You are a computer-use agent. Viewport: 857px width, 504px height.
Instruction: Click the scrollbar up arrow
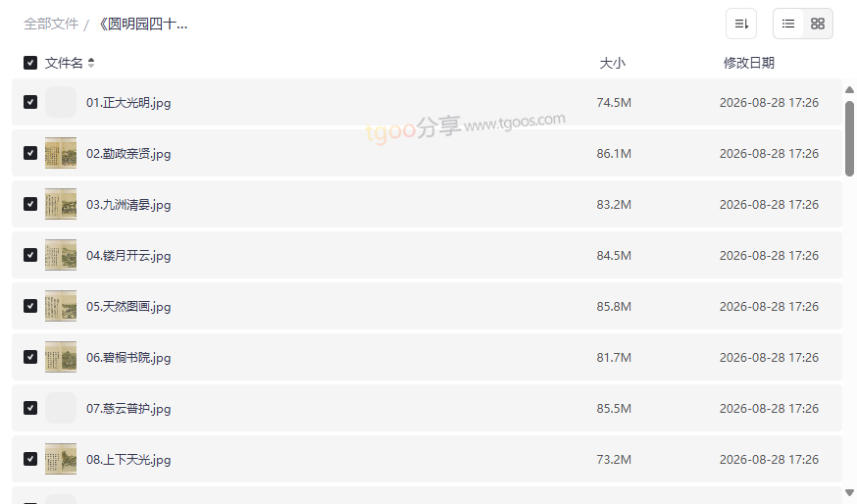tap(849, 89)
